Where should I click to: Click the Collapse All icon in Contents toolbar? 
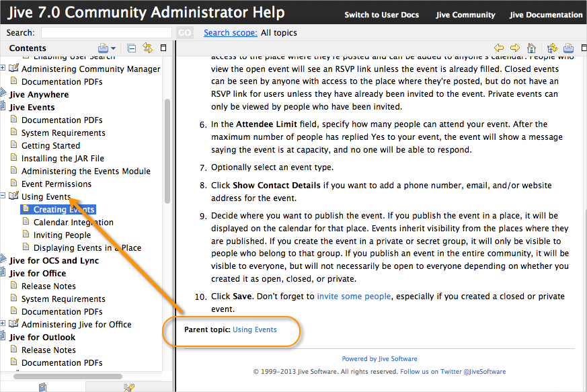pyautogui.click(x=131, y=48)
